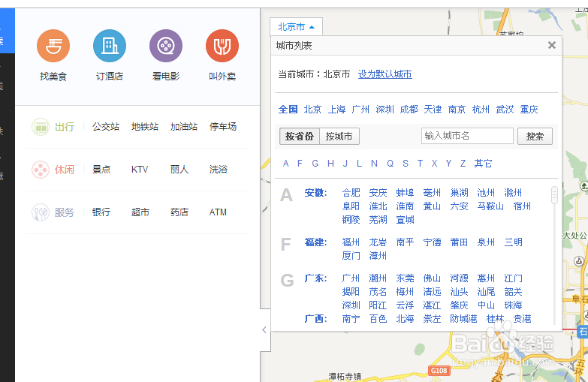Click the city list scrollbar thumb

(x=554, y=195)
